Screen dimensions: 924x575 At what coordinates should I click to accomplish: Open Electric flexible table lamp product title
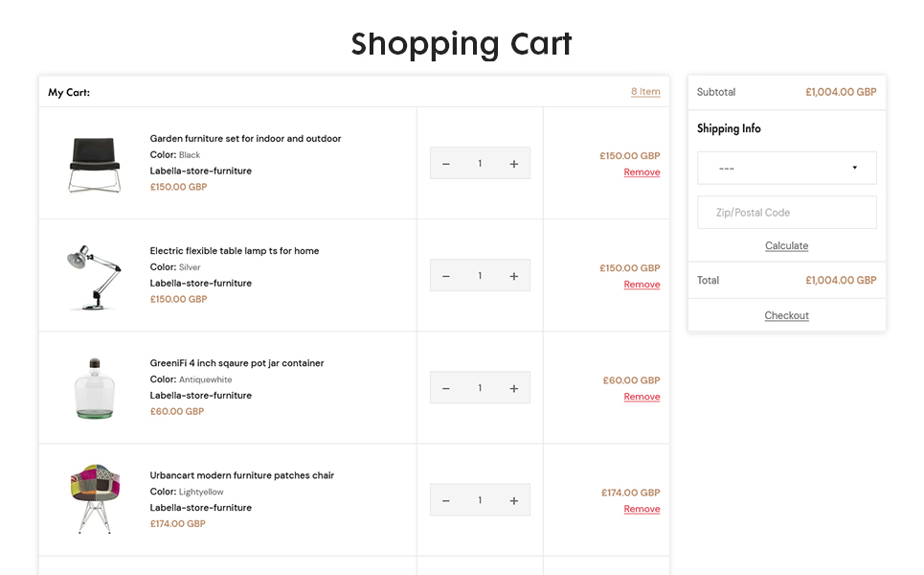(235, 251)
